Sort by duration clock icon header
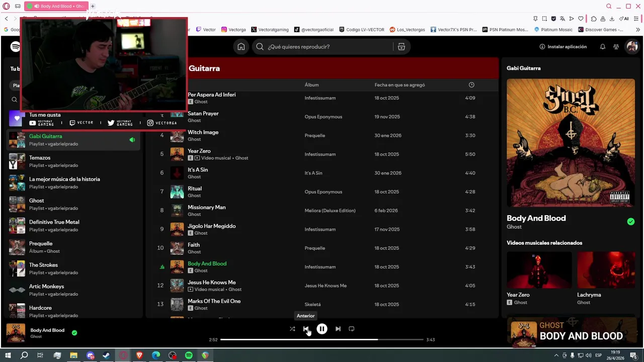Screen dimensions: 644x362 [471, 85]
